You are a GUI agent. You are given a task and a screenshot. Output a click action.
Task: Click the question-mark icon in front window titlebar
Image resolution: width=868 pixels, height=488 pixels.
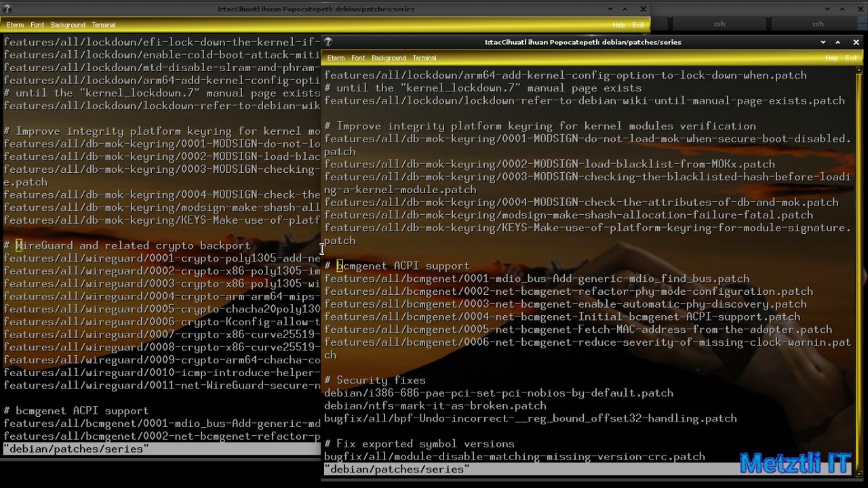(x=328, y=42)
